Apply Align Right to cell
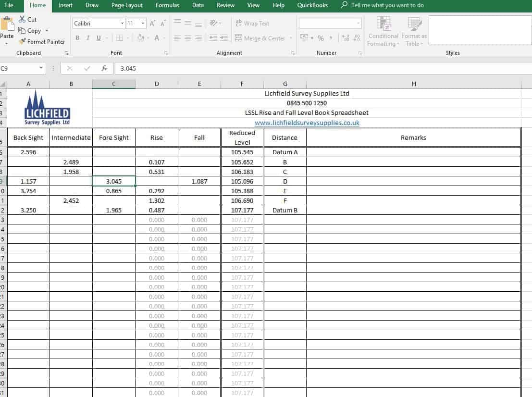532x397 pixels. 198,37
